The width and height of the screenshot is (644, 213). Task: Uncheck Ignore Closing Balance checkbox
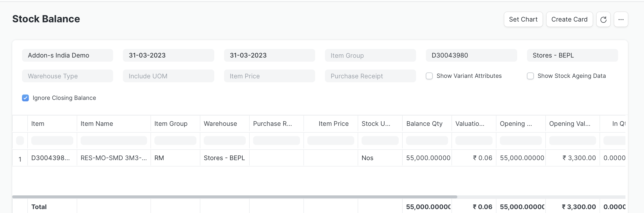point(25,98)
